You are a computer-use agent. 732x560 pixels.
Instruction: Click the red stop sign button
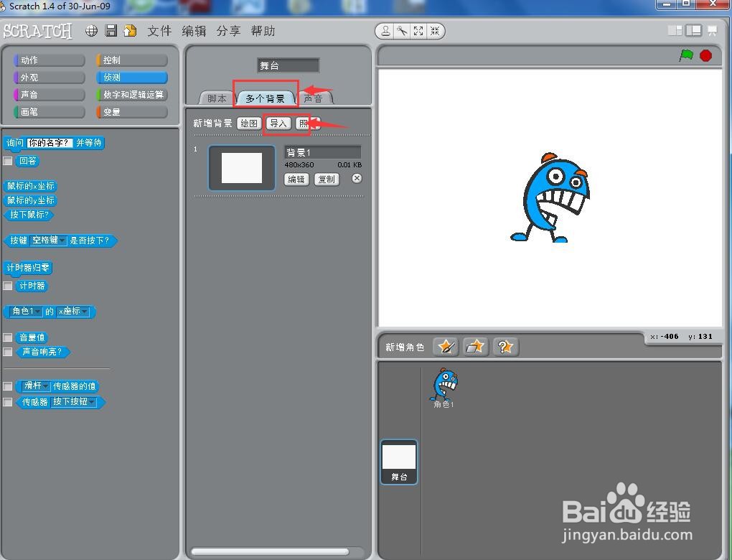[x=706, y=55]
